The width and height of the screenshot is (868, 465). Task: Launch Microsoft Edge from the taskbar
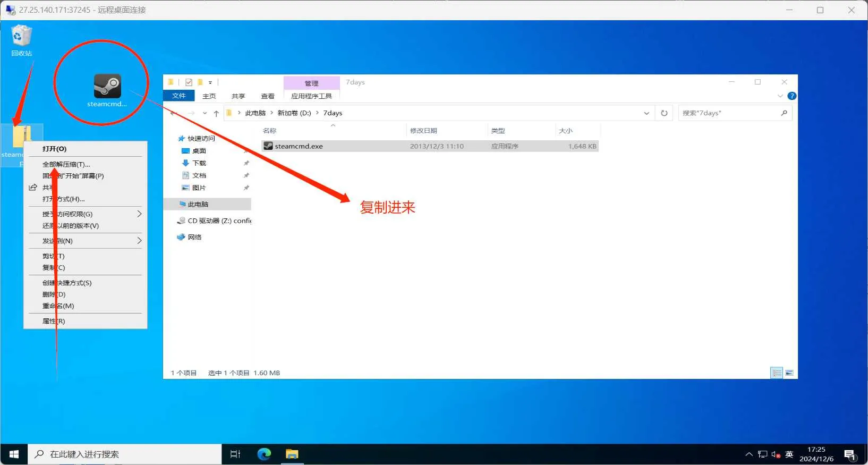click(264, 454)
